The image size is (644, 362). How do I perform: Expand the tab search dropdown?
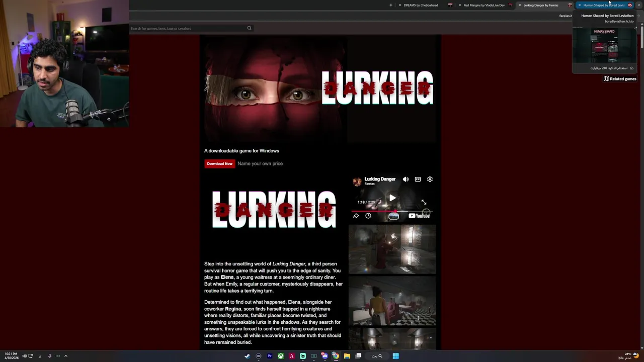pyautogui.click(x=638, y=5)
